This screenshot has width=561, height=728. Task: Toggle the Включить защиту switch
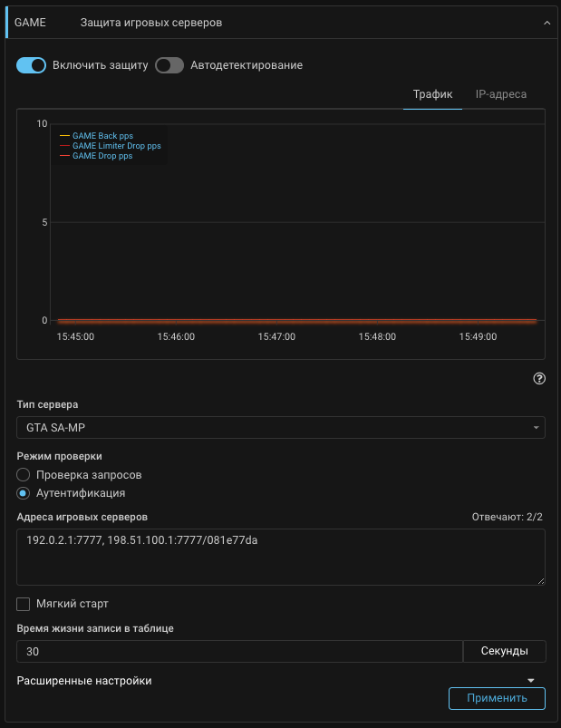[32, 65]
